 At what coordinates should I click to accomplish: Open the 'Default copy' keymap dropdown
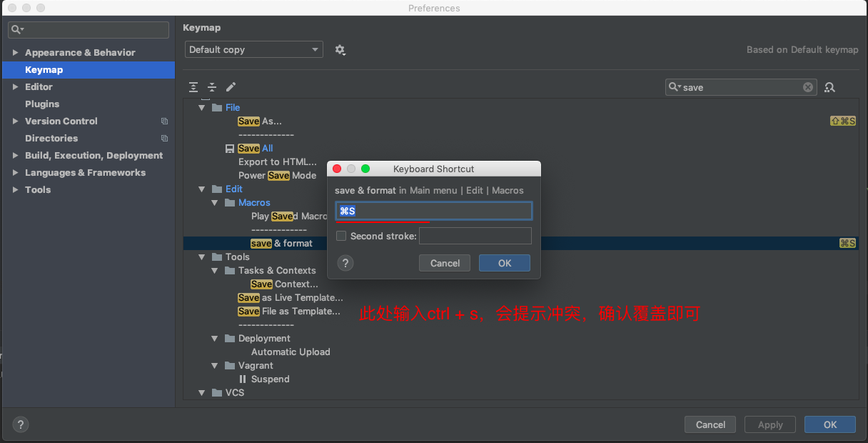pos(253,50)
